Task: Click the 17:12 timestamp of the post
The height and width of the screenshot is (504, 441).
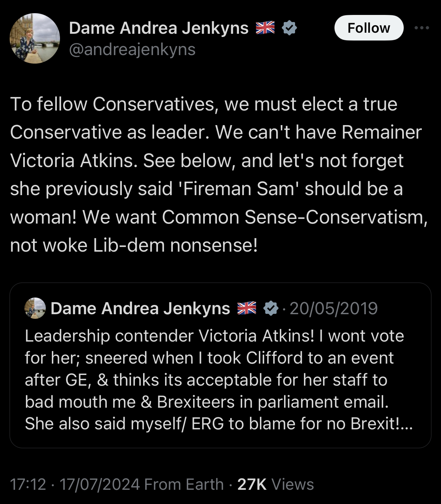Action: coord(28,484)
